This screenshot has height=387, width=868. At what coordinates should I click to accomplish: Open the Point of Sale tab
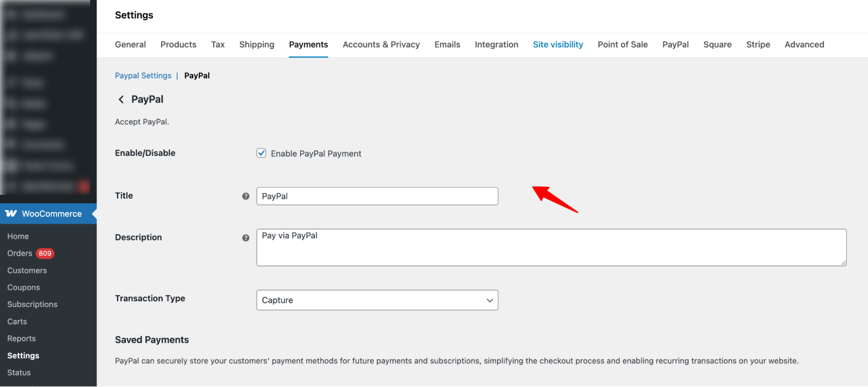[x=623, y=44]
